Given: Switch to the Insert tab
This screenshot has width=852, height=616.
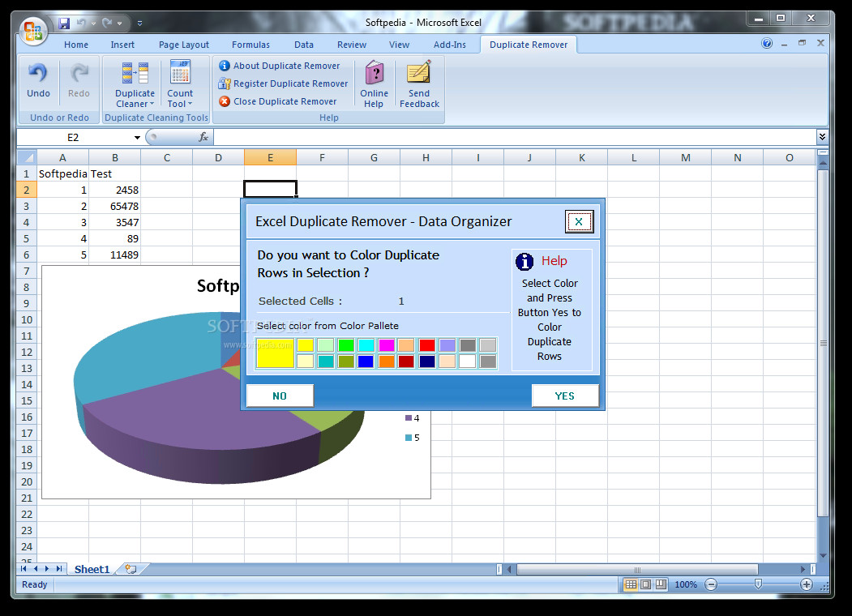Looking at the screenshot, I should 122,45.
